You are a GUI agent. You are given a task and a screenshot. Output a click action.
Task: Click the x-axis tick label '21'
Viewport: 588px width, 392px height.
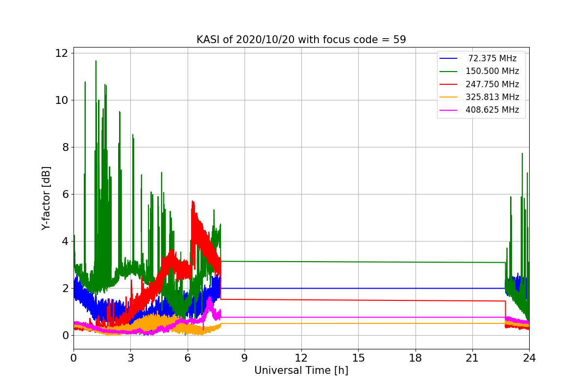(x=472, y=358)
